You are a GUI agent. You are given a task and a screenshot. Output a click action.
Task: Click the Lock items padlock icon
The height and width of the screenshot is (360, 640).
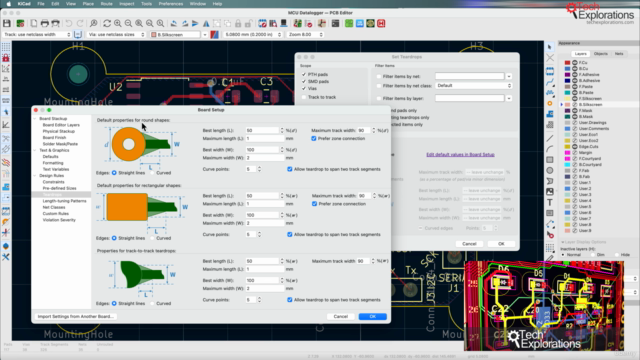pos(238,24)
